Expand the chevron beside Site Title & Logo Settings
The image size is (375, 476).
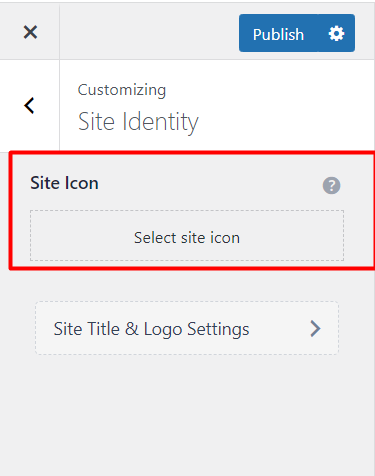pyautogui.click(x=315, y=329)
